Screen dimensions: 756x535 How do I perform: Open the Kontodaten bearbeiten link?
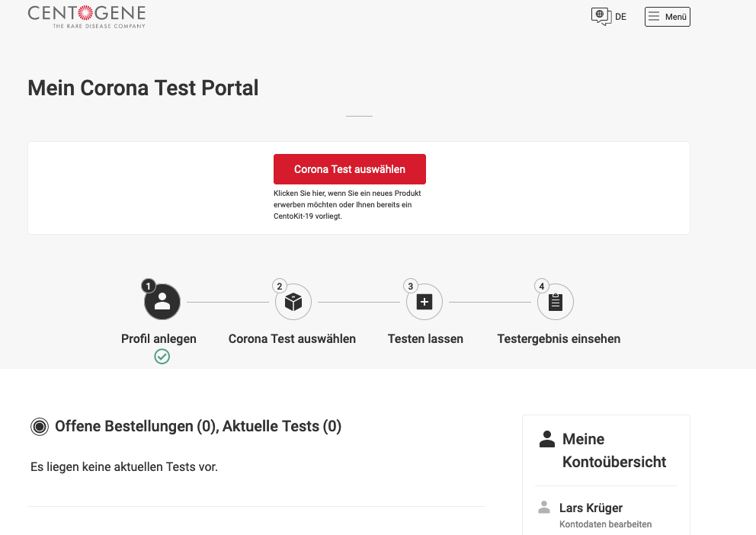pyautogui.click(x=605, y=524)
